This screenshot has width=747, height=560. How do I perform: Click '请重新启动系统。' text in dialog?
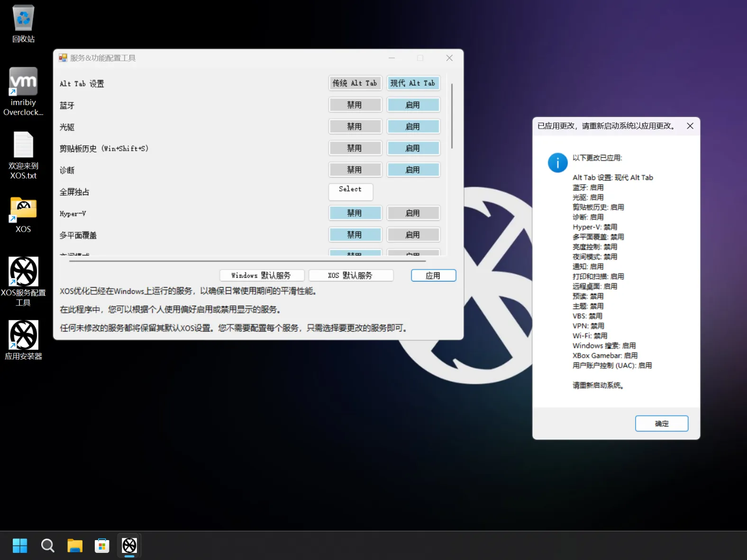click(598, 386)
